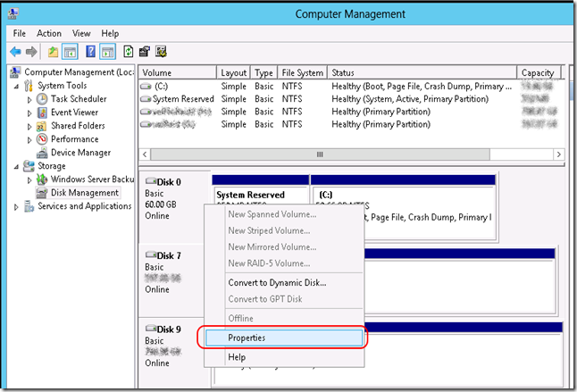
Task: Sort by the Capacity column header
Action: tap(539, 72)
